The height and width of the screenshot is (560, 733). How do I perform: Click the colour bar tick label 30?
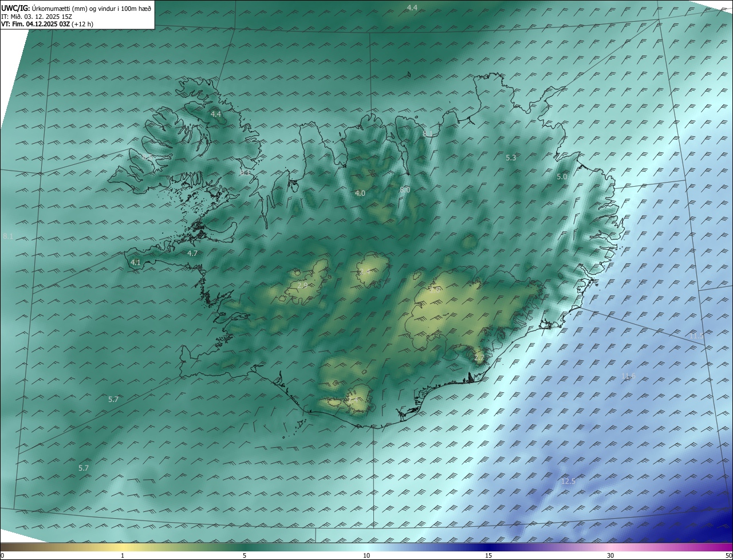pyautogui.click(x=610, y=555)
